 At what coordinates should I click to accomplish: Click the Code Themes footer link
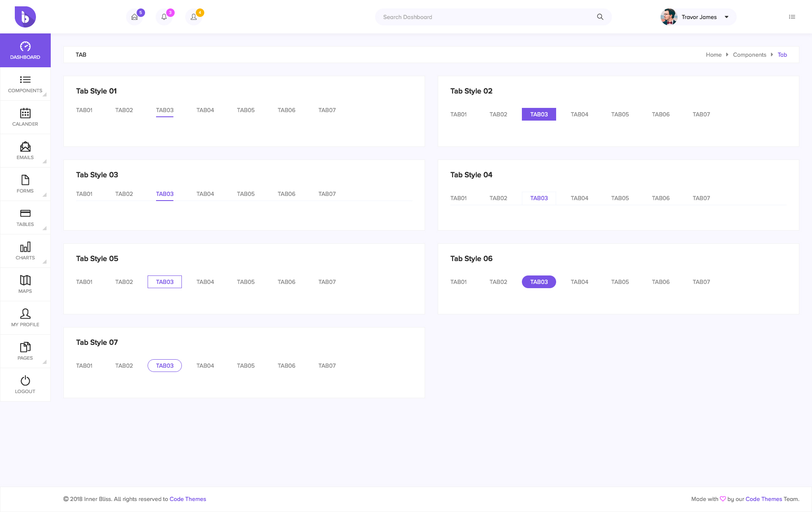(x=187, y=499)
